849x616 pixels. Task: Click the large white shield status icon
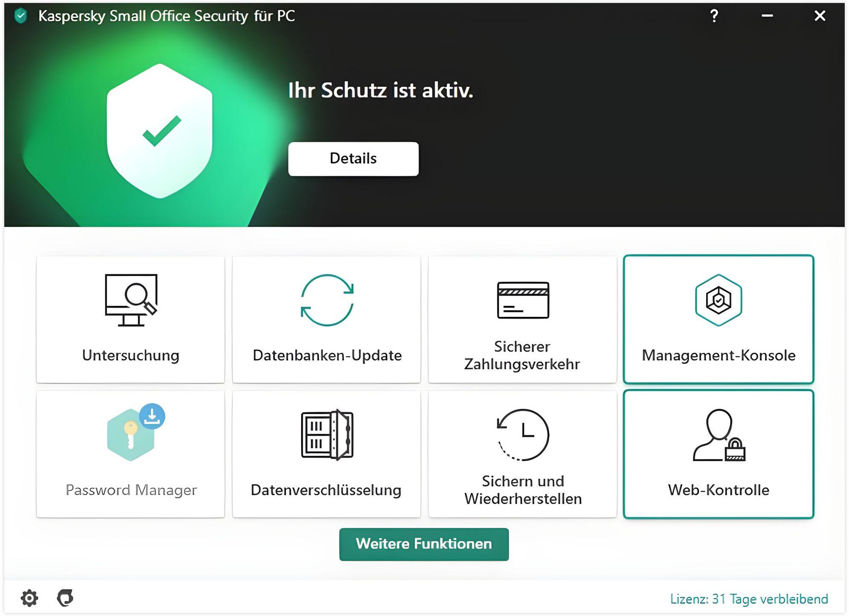click(160, 131)
